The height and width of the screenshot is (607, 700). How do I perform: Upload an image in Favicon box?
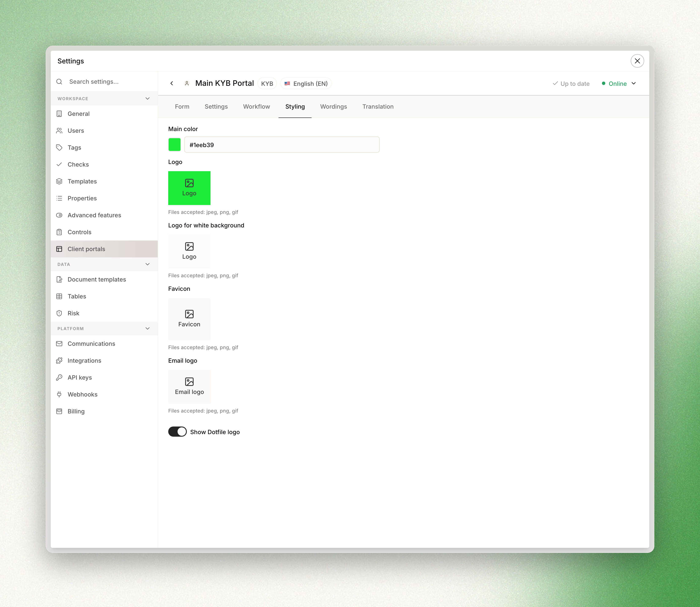[189, 319]
